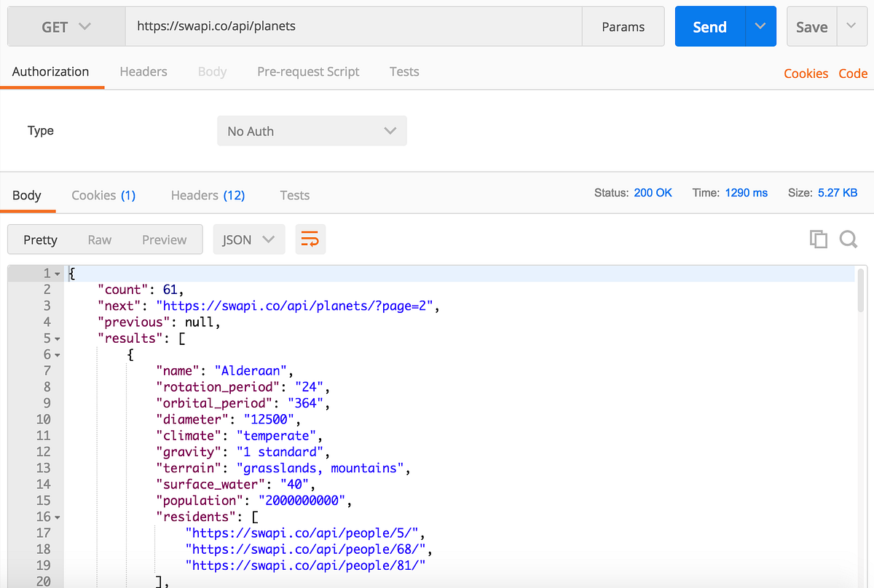Click the Params button
The width and height of the screenshot is (874, 588).
(623, 25)
